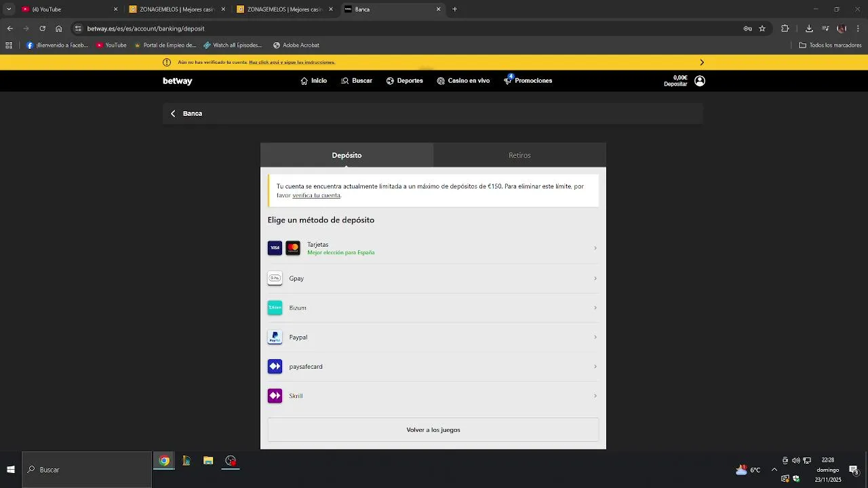This screenshot has width=868, height=488.
Task: Click the Elige un método de depósito heading
Action: [321, 220]
